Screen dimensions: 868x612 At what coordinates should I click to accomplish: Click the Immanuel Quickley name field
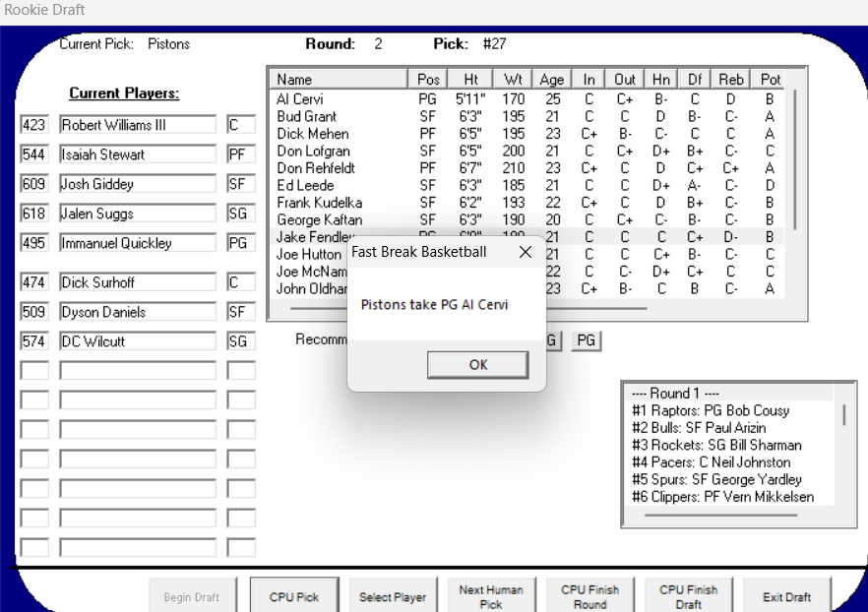click(x=138, y=243)
